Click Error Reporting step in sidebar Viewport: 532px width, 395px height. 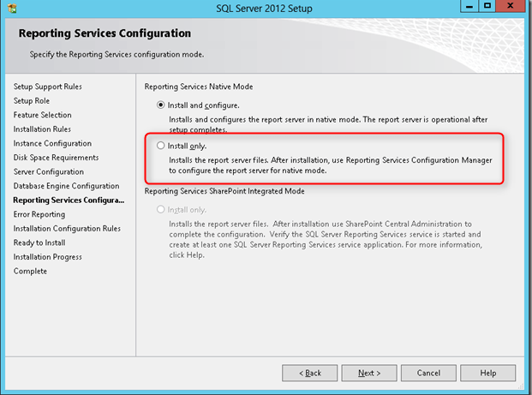(39, 214)
